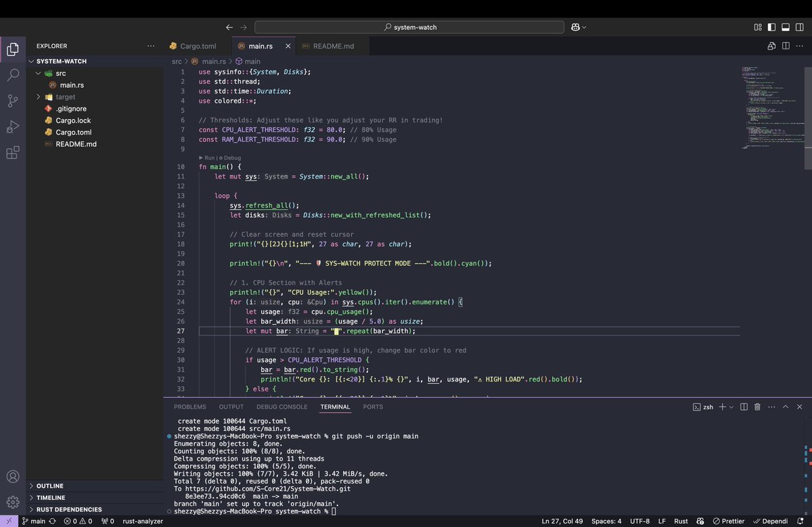This screenshot has width=812, height=527.
Task: Close the terminal panel
Action: point(800,407)
